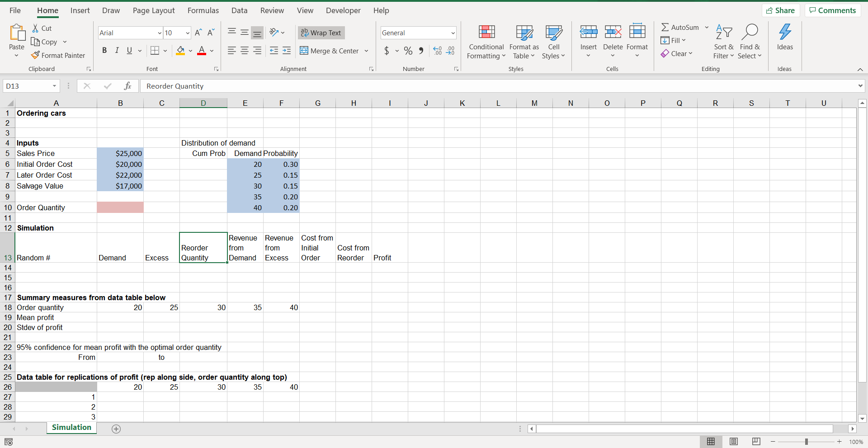
Task: Click the Delete cells icon
Action: coord(613,31)
